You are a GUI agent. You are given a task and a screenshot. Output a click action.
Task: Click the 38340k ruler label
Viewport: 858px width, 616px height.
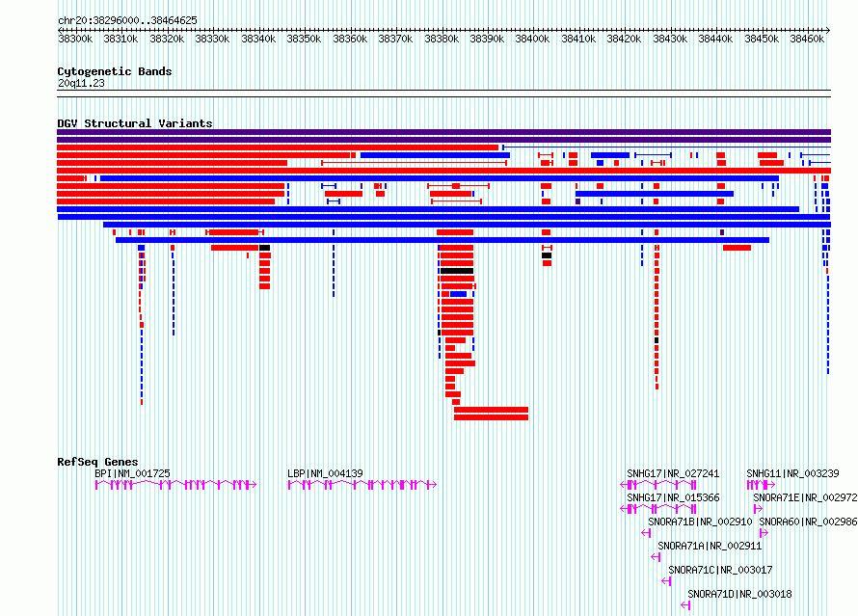coord(258,39)
